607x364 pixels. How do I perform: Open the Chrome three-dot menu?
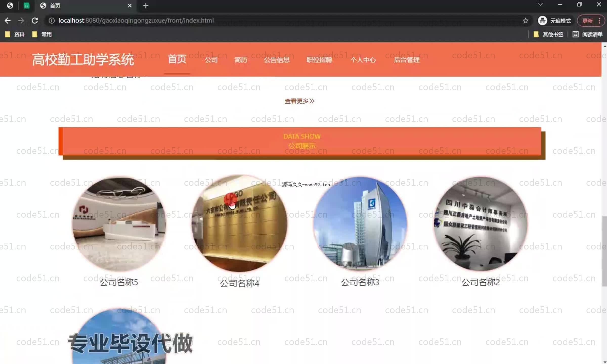[x=599, y=20]
